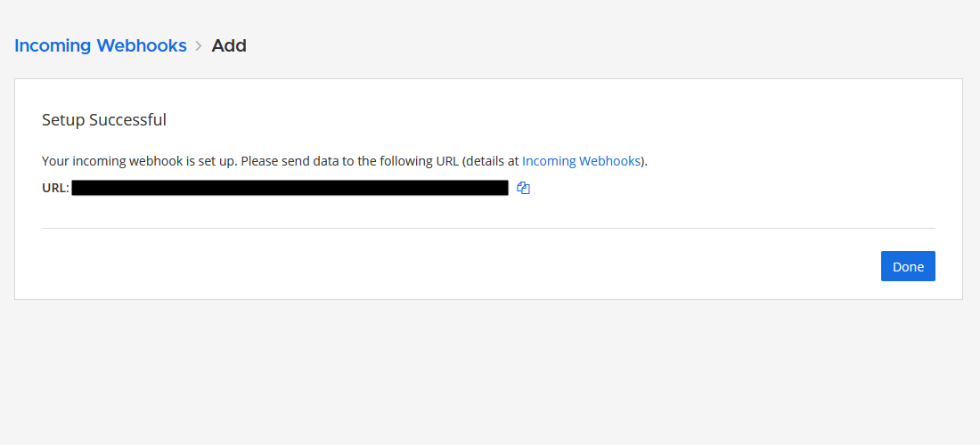Click the word Incoming in the inline link
980x445 pixels.
pos(549,161)
